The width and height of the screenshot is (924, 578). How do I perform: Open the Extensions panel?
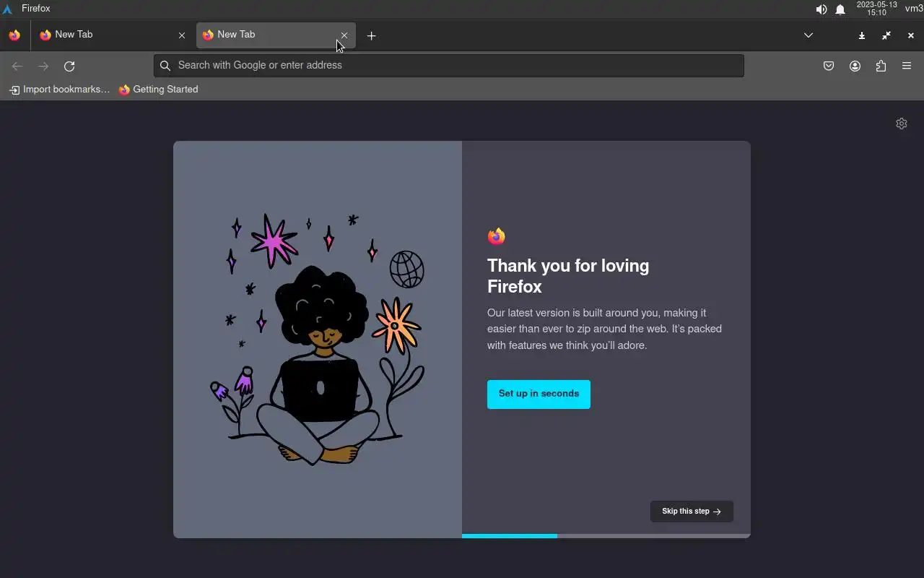(881, 66)
